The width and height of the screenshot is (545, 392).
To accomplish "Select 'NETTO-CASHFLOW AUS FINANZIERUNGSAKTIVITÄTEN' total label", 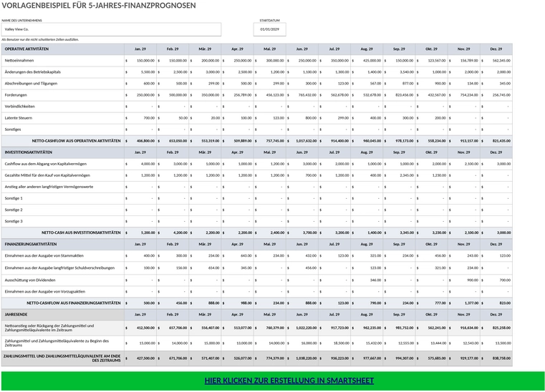I will [x=74, y=303].
